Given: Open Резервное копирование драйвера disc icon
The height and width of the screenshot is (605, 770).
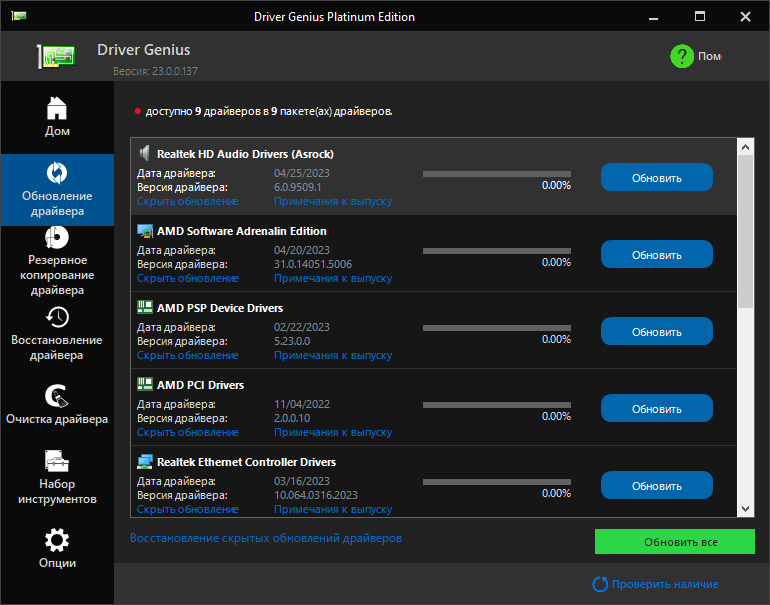Looking at the screenshot, I should [x=57, y=238].
